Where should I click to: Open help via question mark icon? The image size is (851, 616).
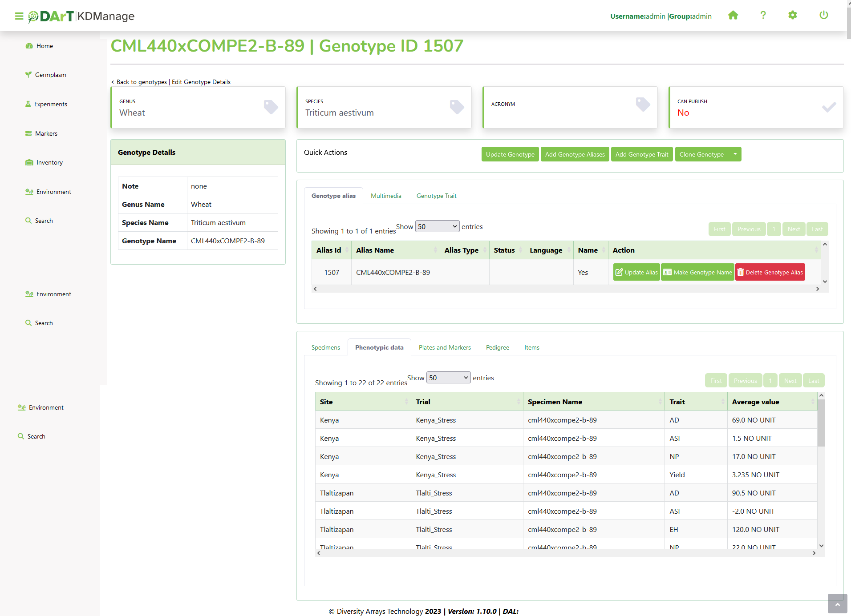[763, 16]
